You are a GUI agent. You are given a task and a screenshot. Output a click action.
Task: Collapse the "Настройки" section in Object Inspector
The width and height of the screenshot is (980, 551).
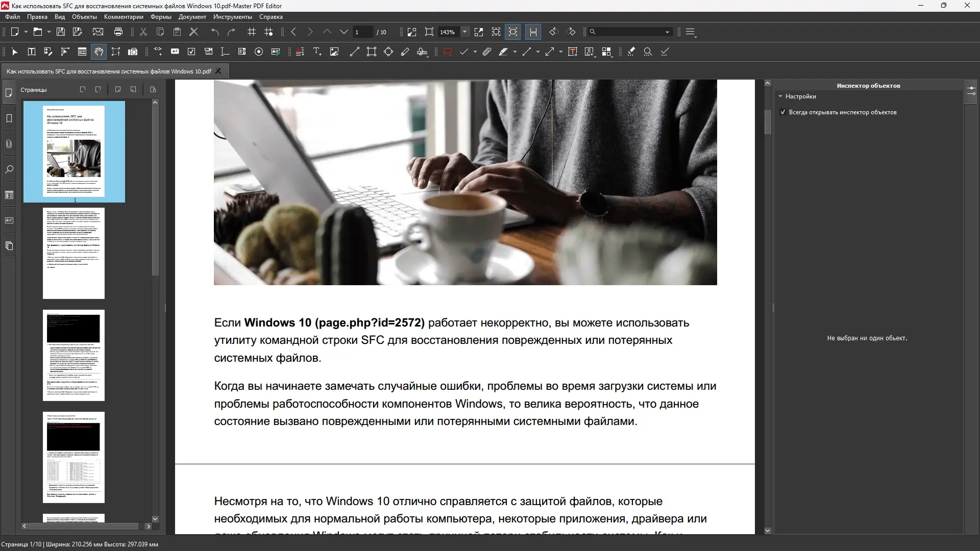781,96
